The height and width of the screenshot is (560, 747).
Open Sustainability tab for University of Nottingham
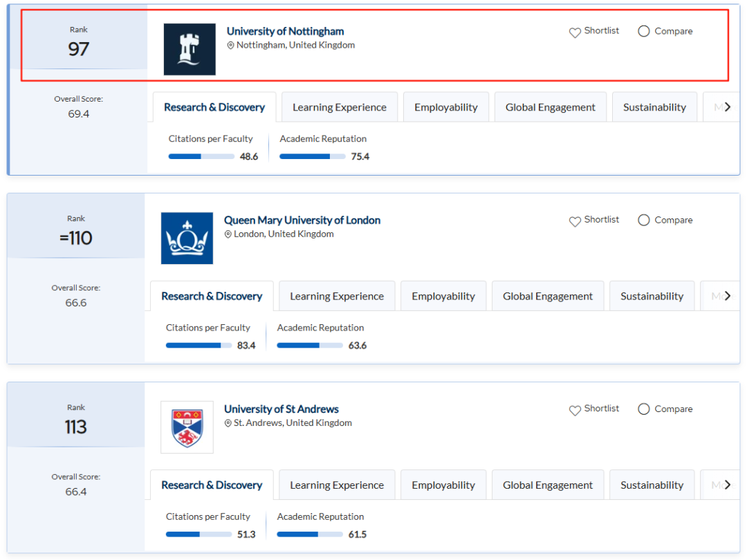tap(654, 107)
